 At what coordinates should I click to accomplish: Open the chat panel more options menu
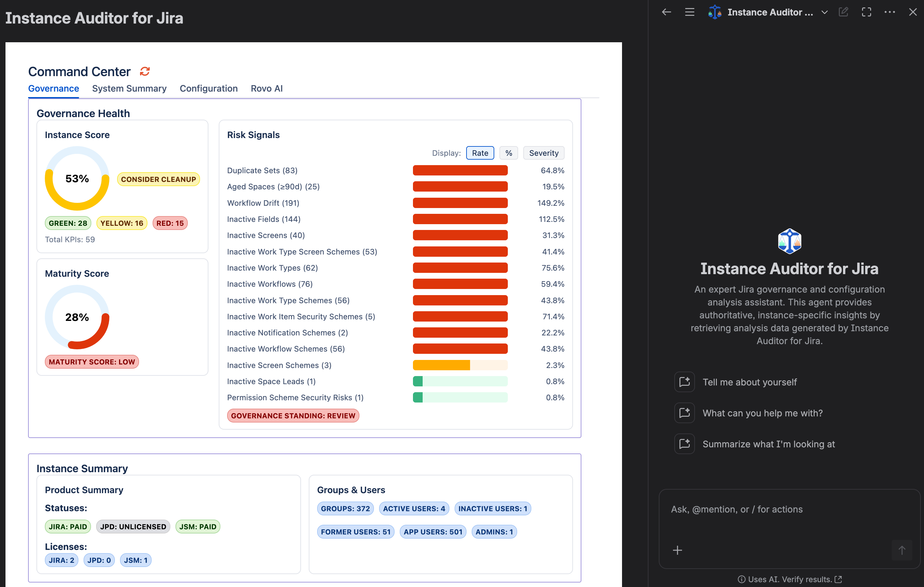tap(889, 12)
